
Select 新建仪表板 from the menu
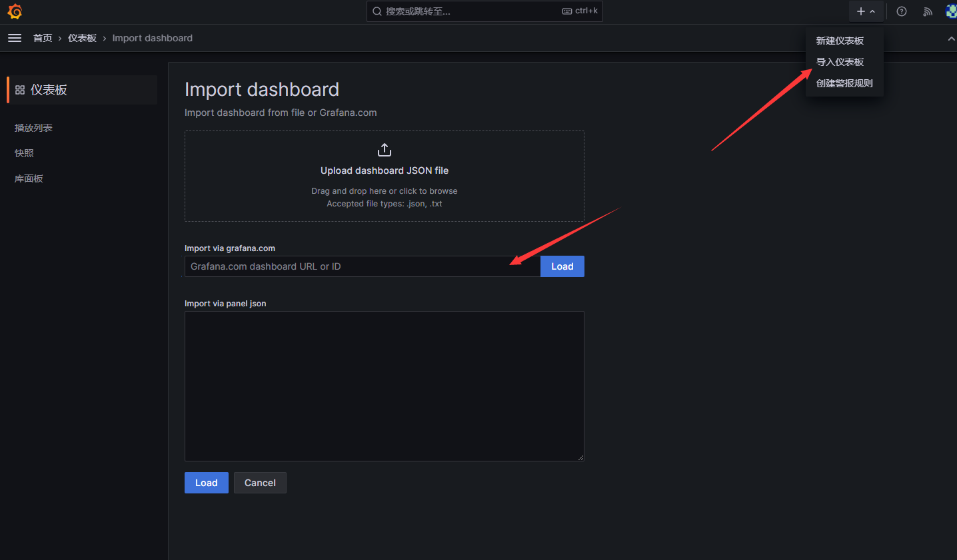pyautogui.click(x=840, y=41)
